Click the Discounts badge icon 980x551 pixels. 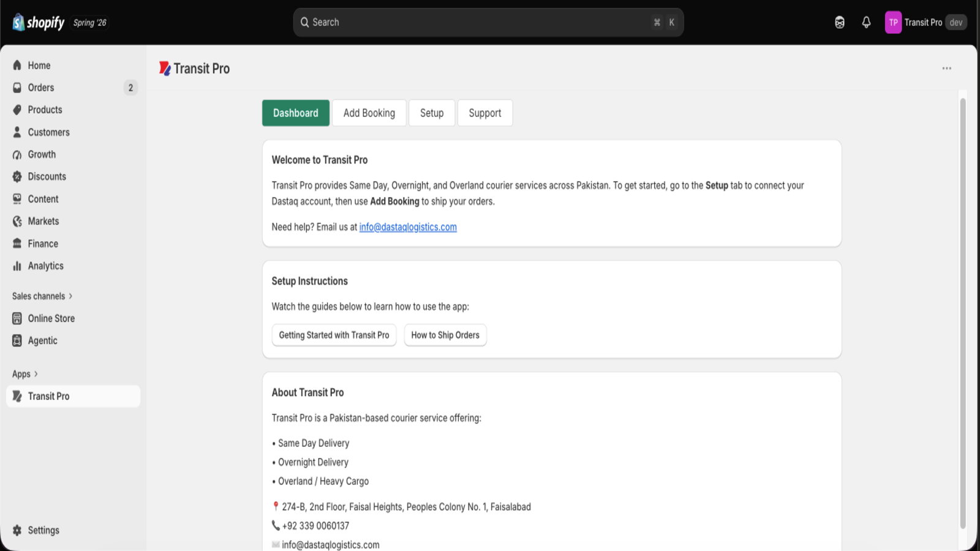point(17,177)
